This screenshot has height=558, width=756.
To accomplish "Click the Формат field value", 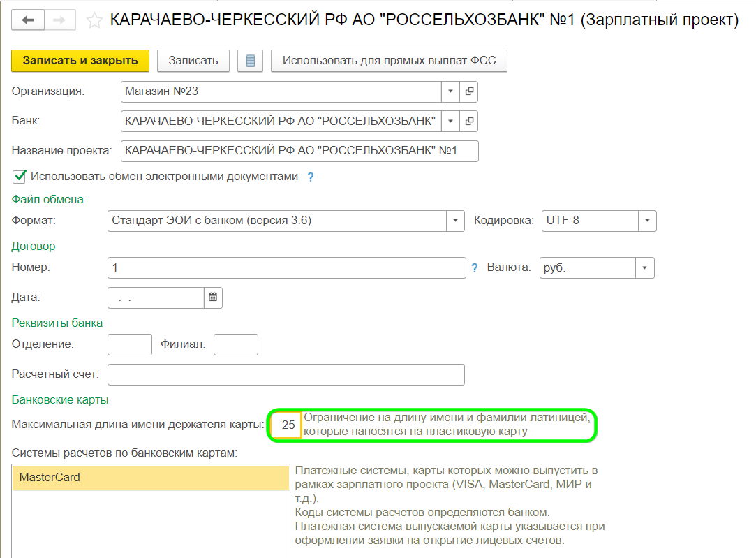I will [276, 221].
